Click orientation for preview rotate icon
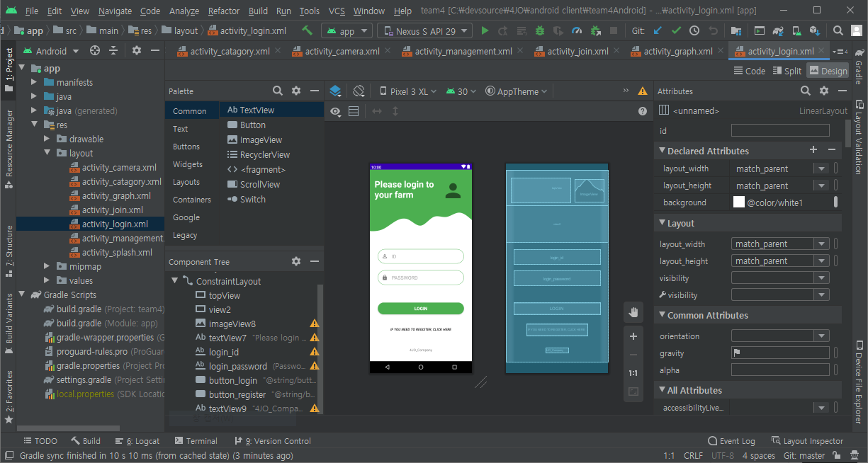Screen dimensions: 868x463 click(x=359, y=91)
